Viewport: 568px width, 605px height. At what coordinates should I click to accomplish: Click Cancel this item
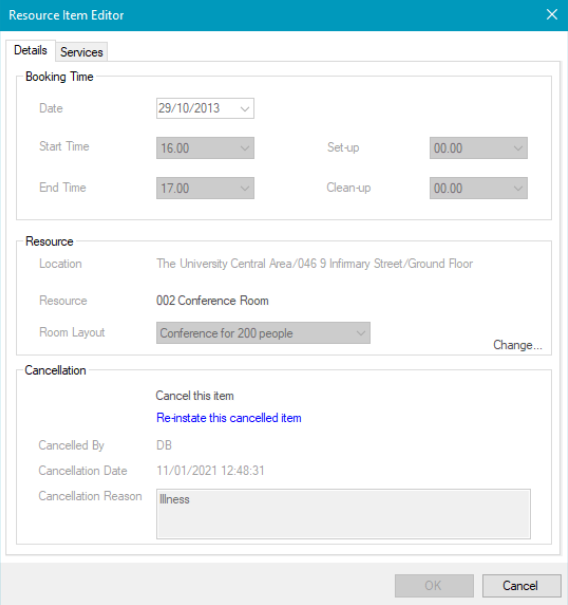click(194, 395)
